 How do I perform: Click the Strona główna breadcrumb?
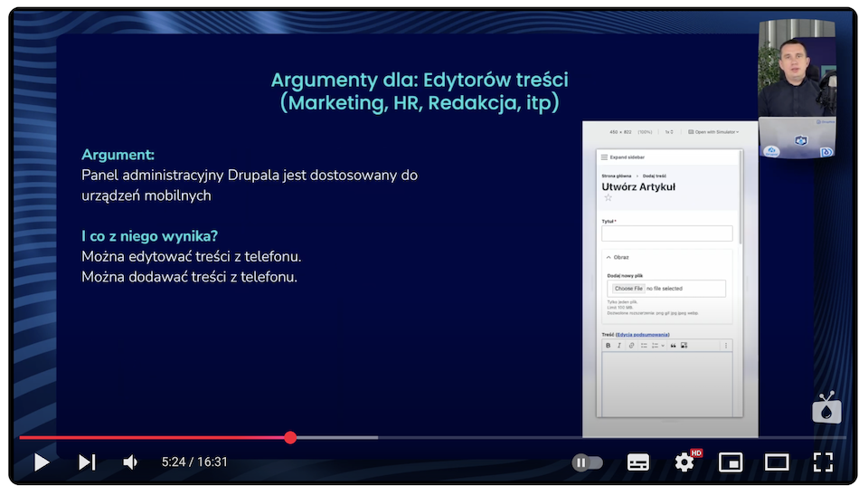pos(616,176)
